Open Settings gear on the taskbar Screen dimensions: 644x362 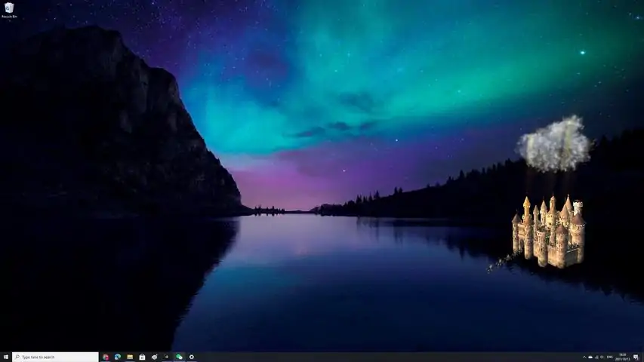pos(192,357)
